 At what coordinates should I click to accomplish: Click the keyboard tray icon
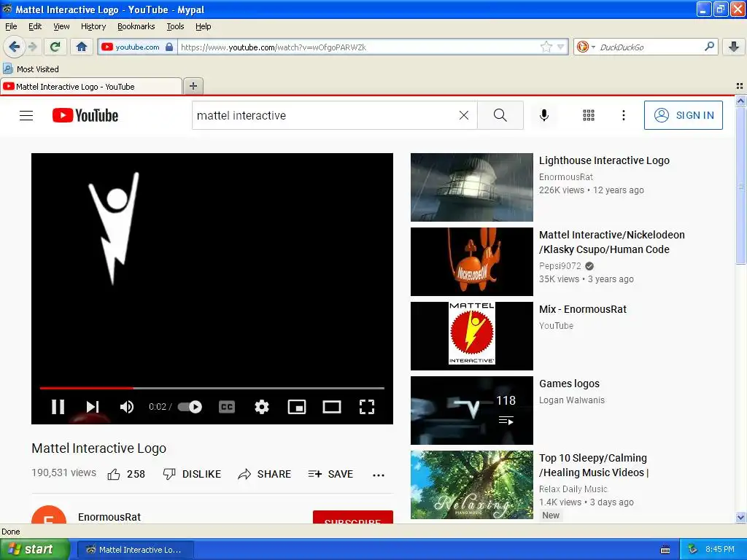[665, 550]
